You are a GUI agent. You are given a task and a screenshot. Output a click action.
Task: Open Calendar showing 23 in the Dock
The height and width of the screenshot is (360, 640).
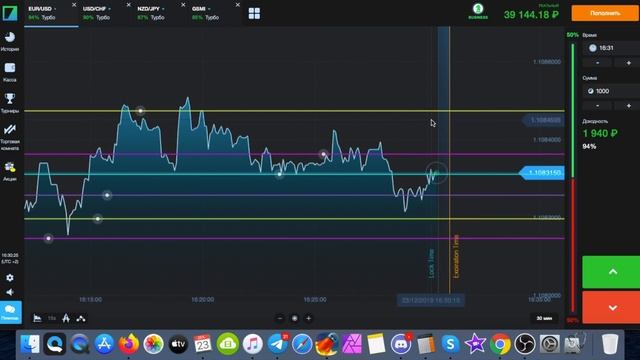tap(202, 344)
